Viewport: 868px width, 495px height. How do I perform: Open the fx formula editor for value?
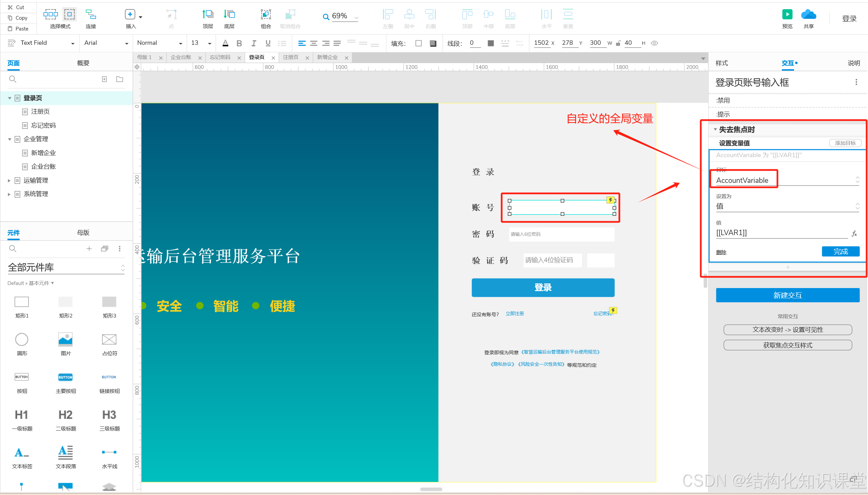tap(854, 233)
